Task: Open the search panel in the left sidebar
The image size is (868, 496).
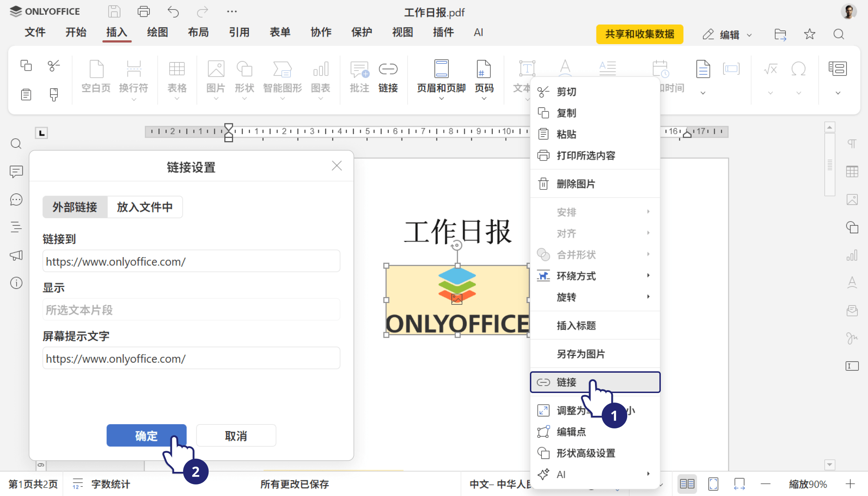Action: point(16,144)
